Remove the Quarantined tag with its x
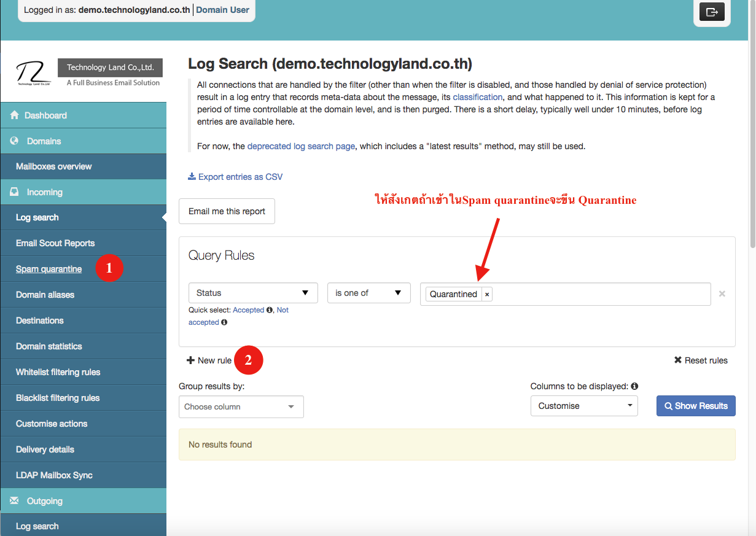 click(486, 293)
